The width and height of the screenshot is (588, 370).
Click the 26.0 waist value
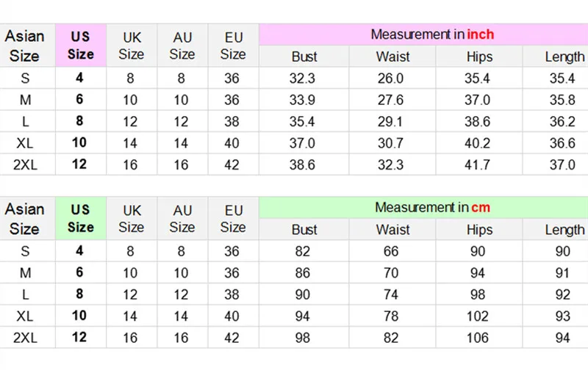390,79
